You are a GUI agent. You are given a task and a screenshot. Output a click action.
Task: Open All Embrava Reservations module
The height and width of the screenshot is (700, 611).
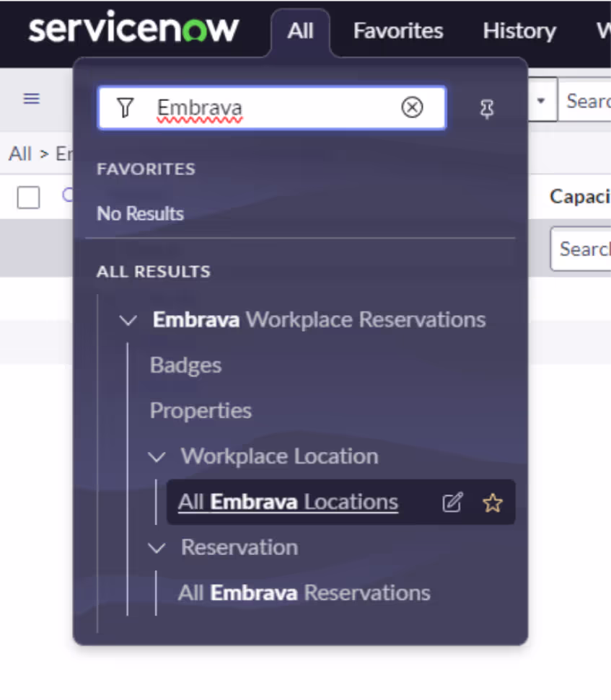304,593
